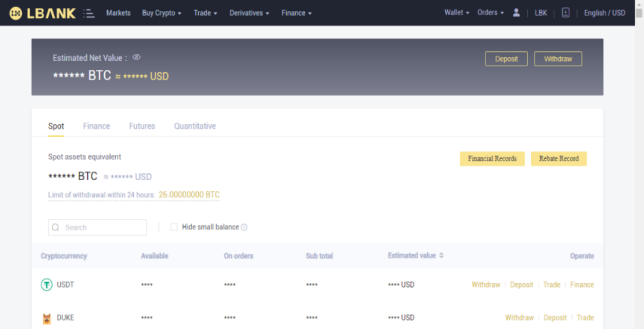644x329 pixels.
Task: Expand the Derivatives dropdown menu
Action: (x=250, y=13)
